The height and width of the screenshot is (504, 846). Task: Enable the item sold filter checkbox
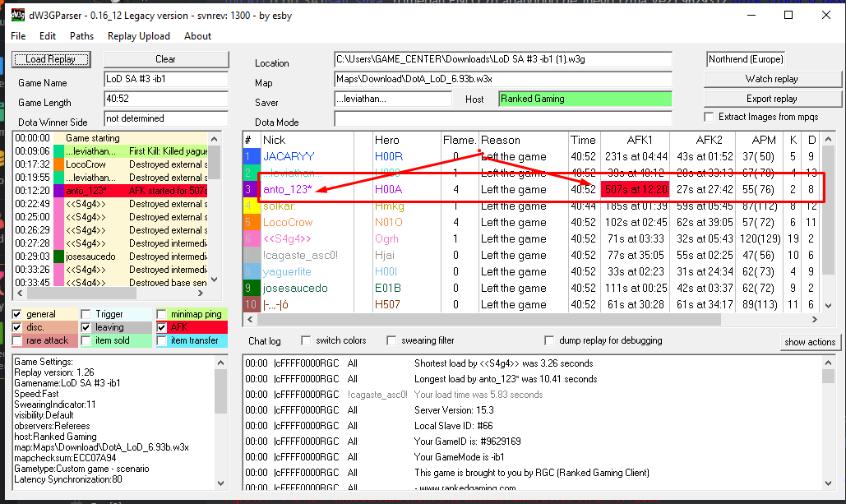[x=86, y=340]
